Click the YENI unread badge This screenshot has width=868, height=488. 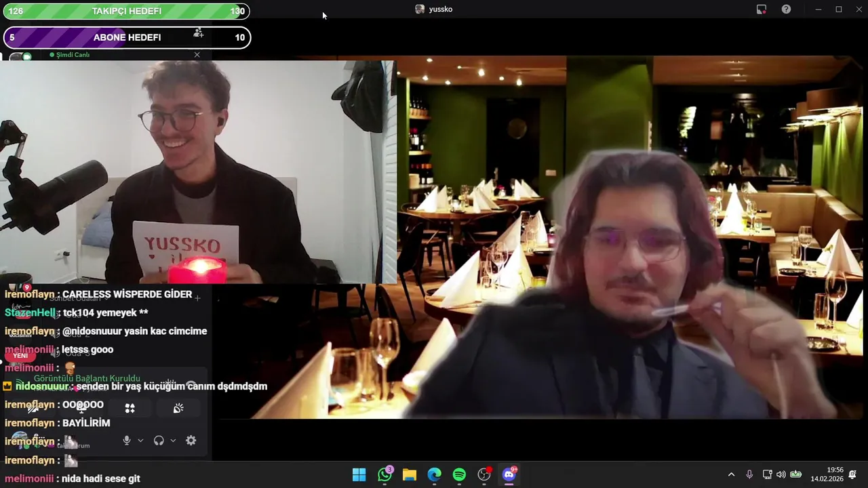20,356
